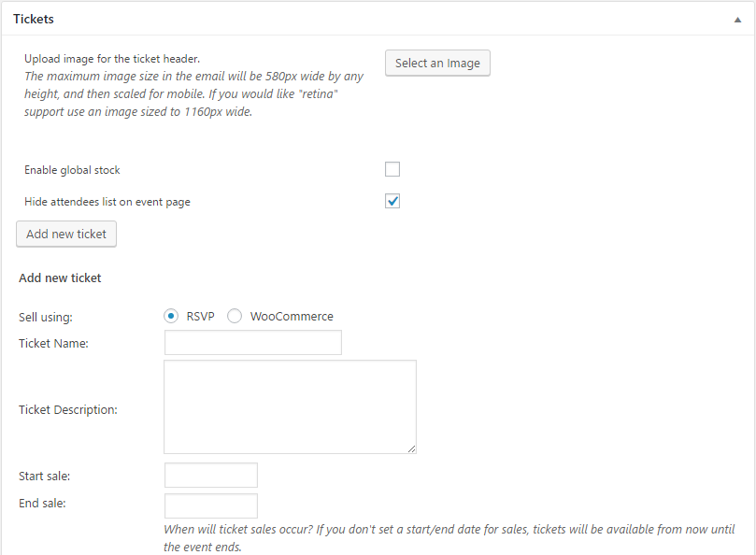Click the Tickets panel title

[x=34, y=19]
